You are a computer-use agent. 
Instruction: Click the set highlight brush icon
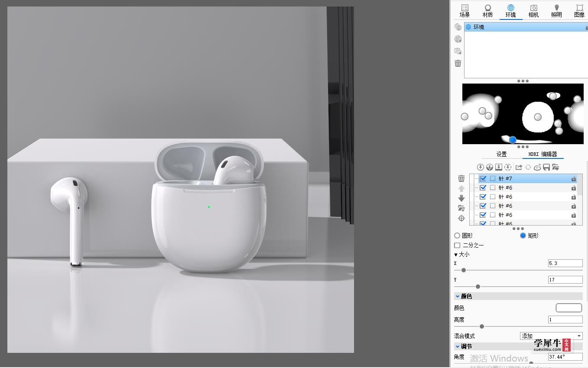(x=537, y=167)
